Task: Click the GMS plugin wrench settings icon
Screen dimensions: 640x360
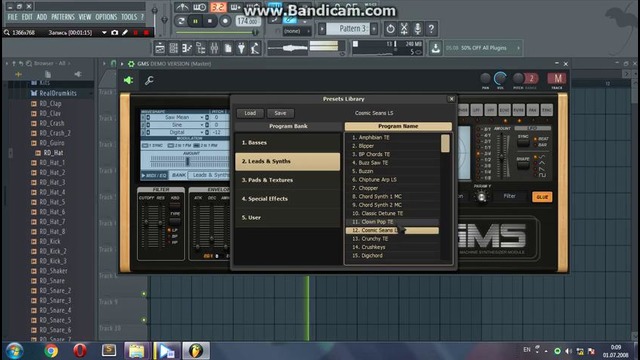Action: tap(149, 80)
